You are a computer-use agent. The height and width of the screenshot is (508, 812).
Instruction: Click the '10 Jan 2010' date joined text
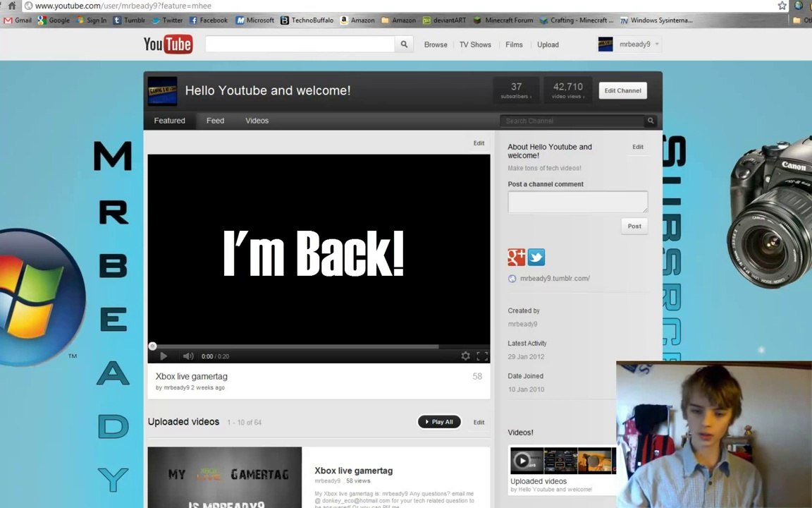[526, 389]
